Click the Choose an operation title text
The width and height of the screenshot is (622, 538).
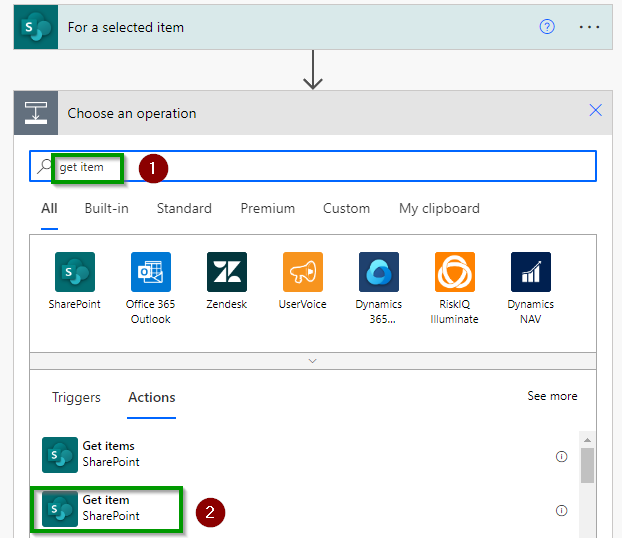tap(132, 113)
